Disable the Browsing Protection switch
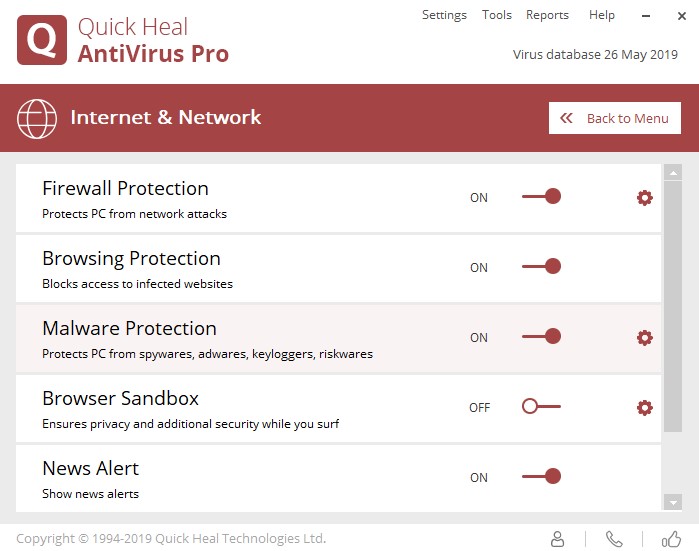 pyautogui.click(x=541, y=267)
